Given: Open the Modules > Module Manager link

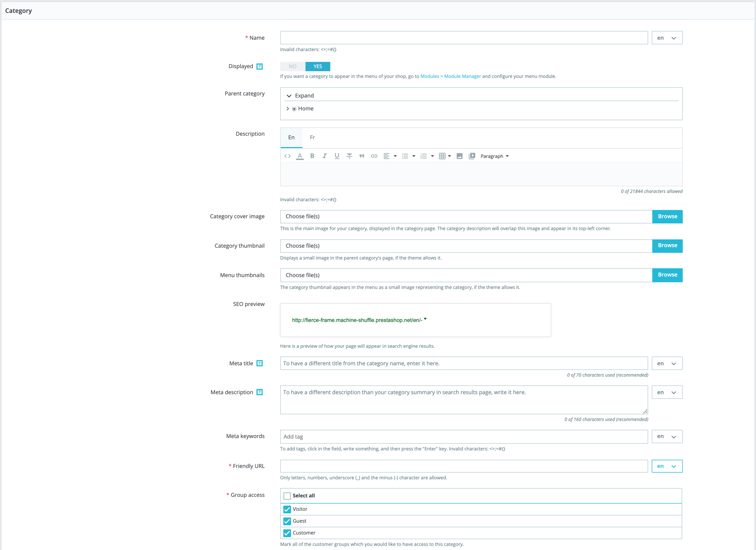Looking at the screenshot, I should pyautogui.click(x=450, y=76).
